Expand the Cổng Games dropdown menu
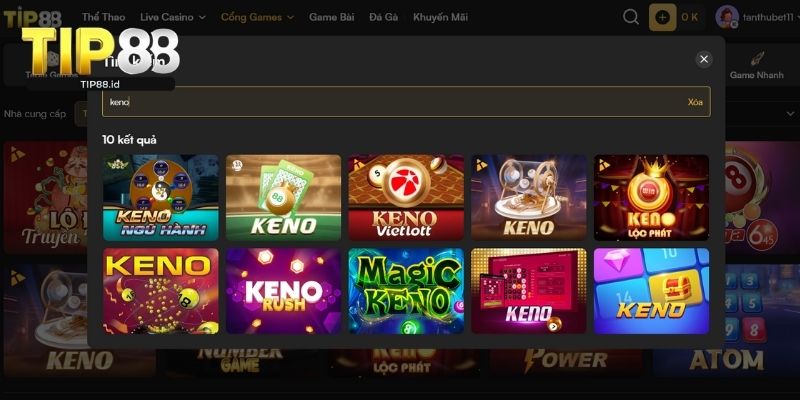800x400 pixels. [x=258, y=17]
